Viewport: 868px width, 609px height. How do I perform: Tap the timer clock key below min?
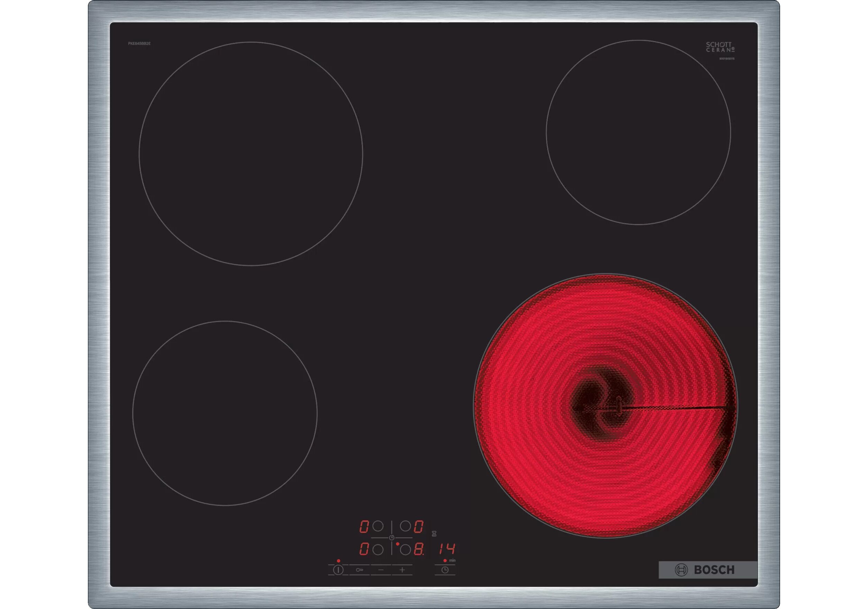click(445, 570)
